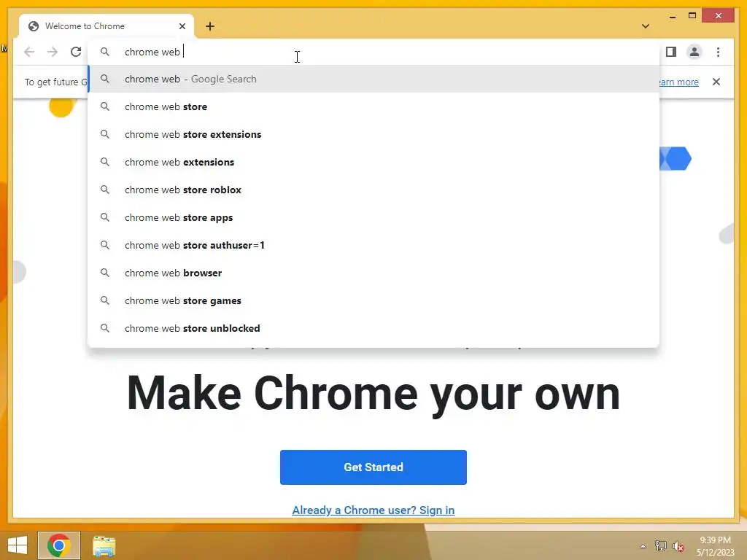Click the browser Back arrow
This screenshot has width=747, height=560.
coord(29,52)
